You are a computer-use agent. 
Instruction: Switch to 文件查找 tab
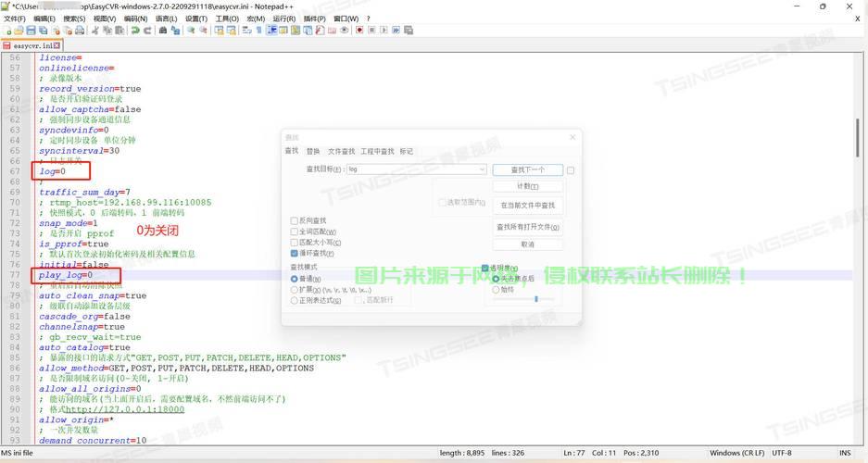[341, 151]
